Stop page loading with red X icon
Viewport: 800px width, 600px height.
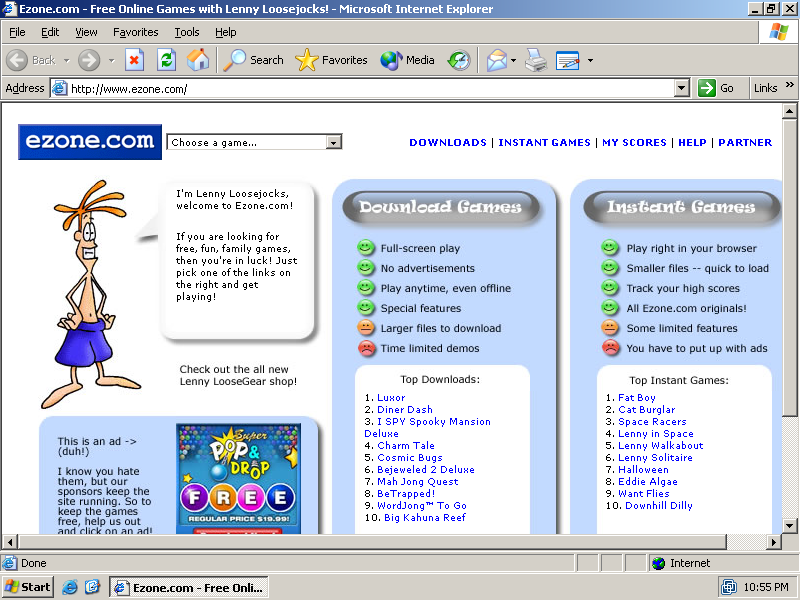tap(134, 60)
